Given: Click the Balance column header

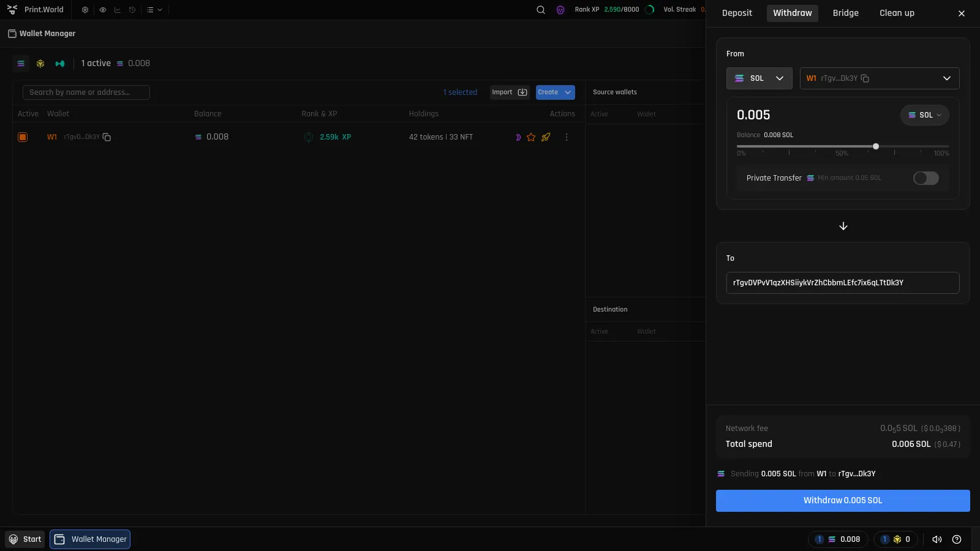Looking at the screenshot, I should tap(208, 114).
